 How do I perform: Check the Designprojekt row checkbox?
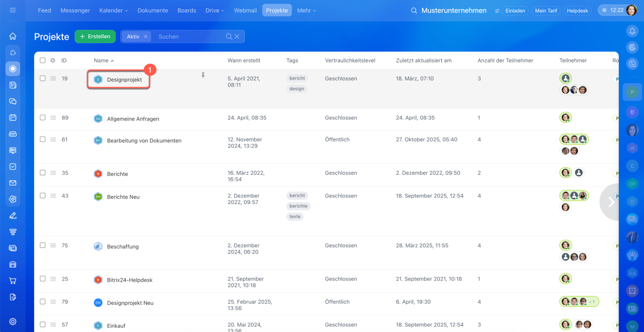click(43, 79)
